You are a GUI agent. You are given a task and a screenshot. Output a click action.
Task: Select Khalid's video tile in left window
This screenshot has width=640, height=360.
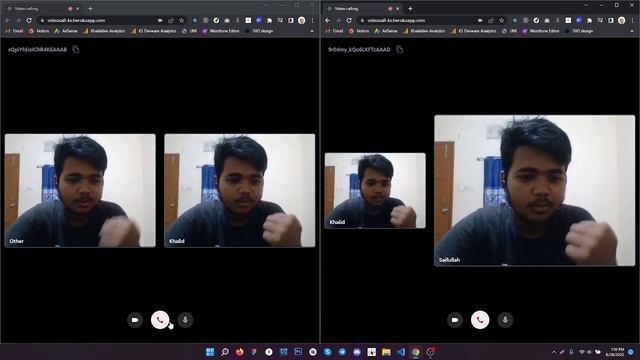click(x=240, y=191)
